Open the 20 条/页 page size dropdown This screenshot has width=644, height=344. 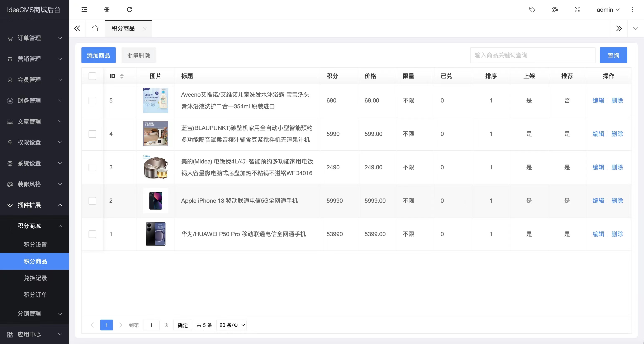232,325
